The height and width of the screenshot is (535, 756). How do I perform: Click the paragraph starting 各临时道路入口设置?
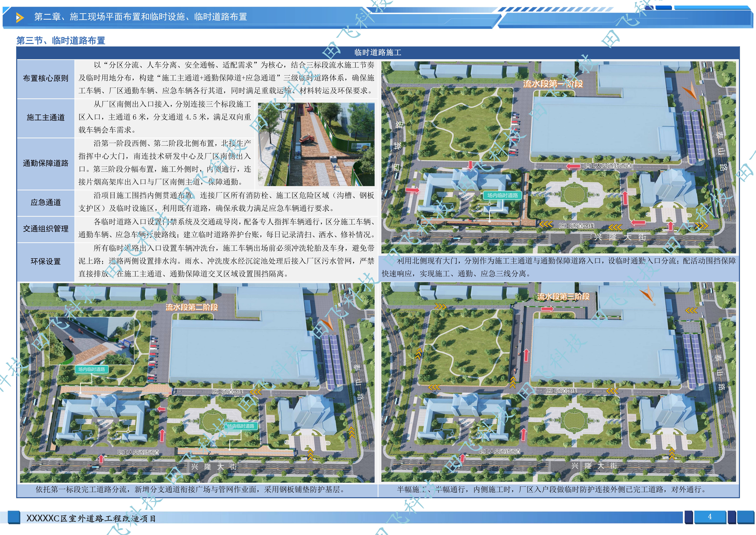point(226,228)
